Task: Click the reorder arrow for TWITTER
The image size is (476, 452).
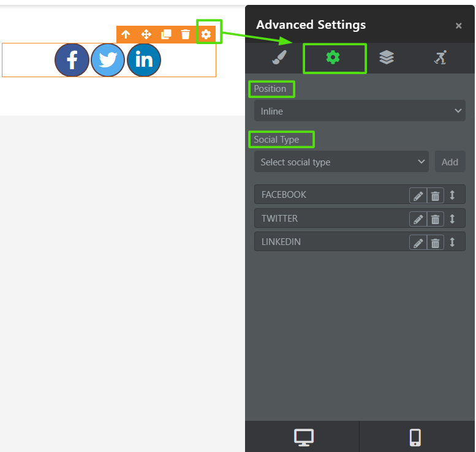Action: pyautogui.click(x=452, y=219)
